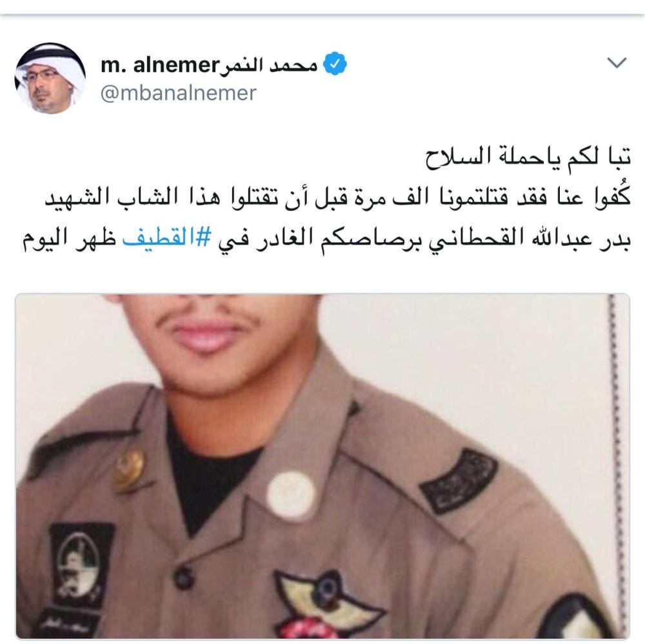Select the Arabic name محمد النمر
The width and height of the screenshot is (645, 644).
pos(269,65)
